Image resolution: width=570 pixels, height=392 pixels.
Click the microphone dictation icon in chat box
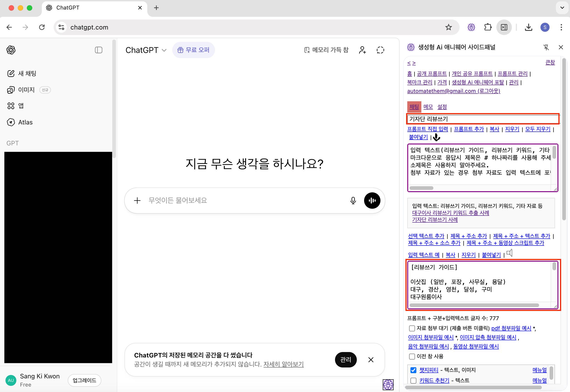coord(353,200)
